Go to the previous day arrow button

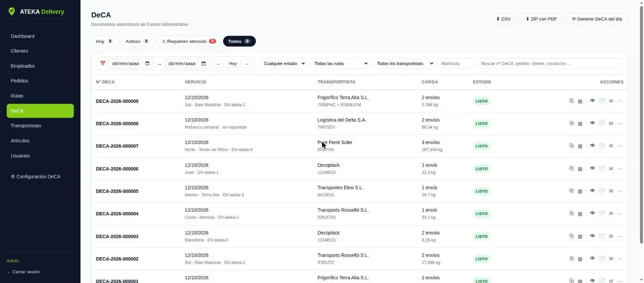218,63
